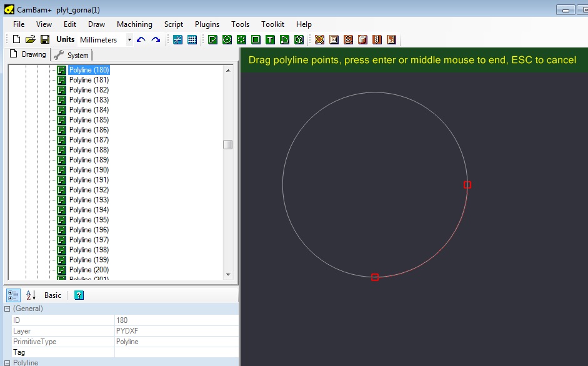588x366 pixels.
Task: Insert an Engrave machining operation
Action: click(x=349, y=39)
